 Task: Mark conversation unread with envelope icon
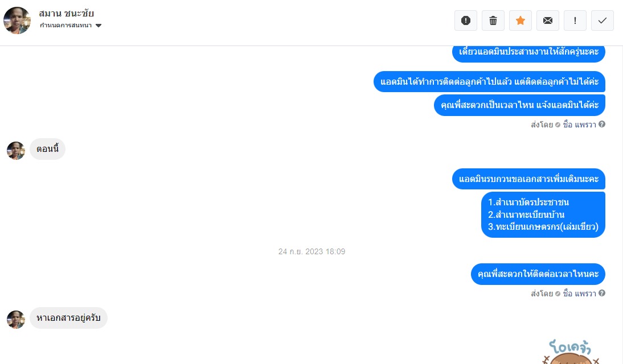click(548, 20)
